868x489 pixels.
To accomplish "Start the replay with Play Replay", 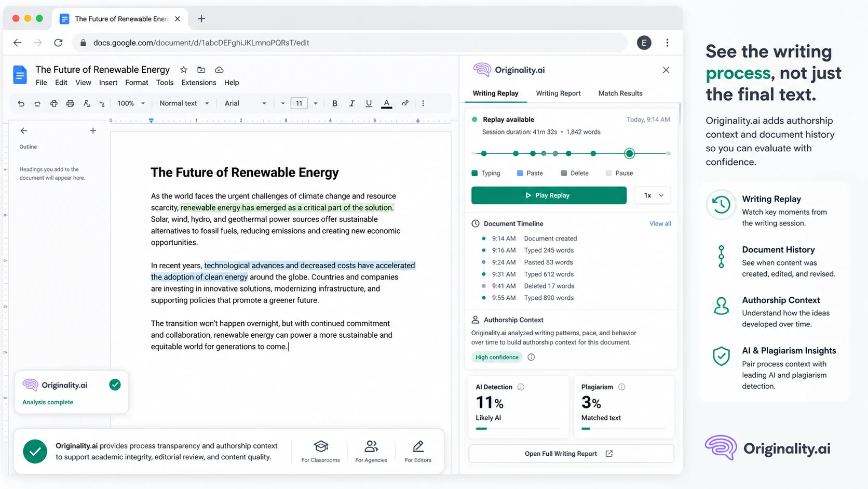I will point(549,195).
